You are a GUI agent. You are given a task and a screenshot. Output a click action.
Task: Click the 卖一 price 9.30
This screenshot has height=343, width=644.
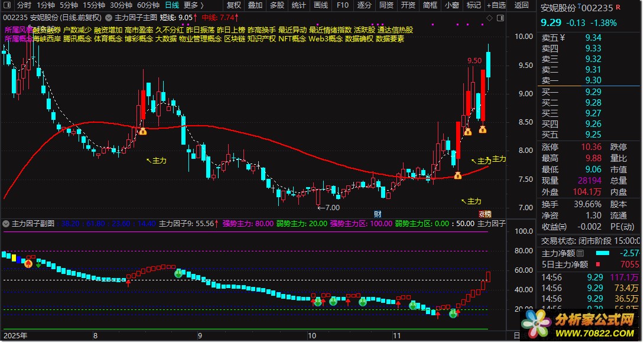pos(593,80)
